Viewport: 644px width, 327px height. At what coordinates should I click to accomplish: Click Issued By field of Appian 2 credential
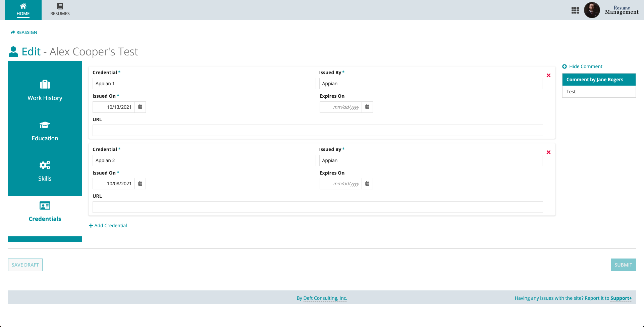(431, 160)
